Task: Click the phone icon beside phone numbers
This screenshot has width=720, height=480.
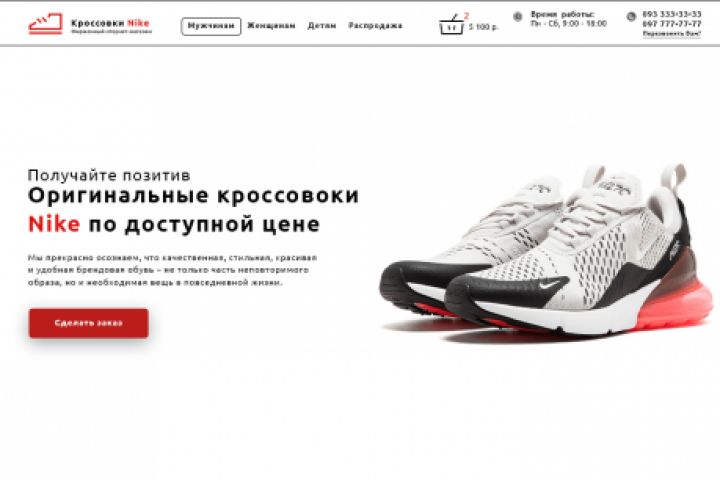Action: point(631,17)
